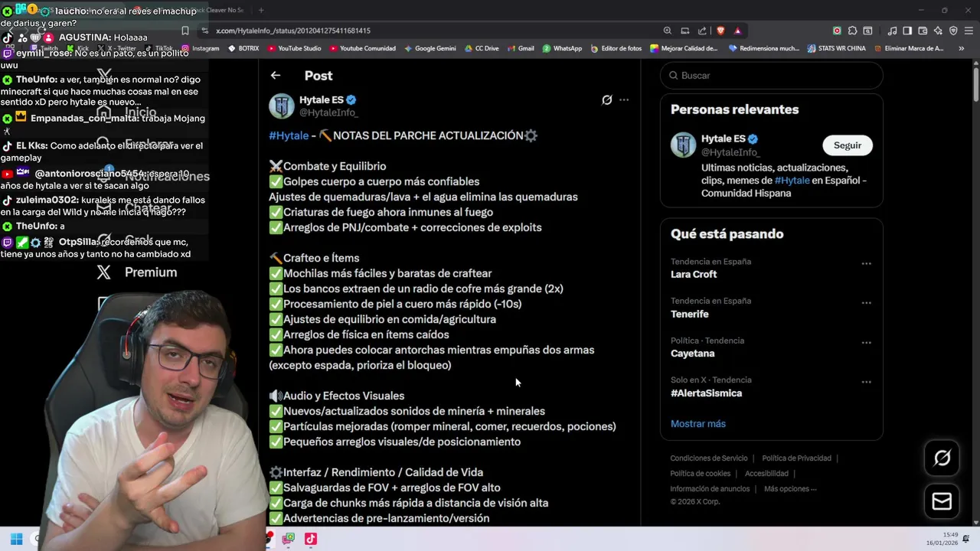The width and height of the screenshot is (980, 551).
Task: Open Condiciones de Servicio footer link
Action: tap(709, 458)
